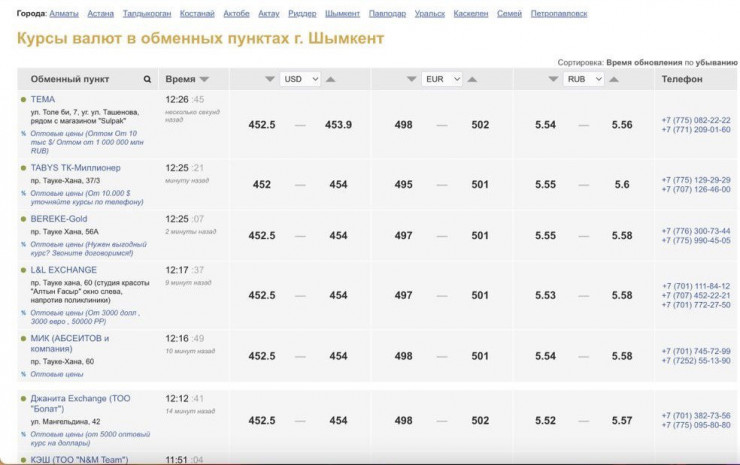Open the USD currency dropdown
740x465 pixels.
(300, 79)
